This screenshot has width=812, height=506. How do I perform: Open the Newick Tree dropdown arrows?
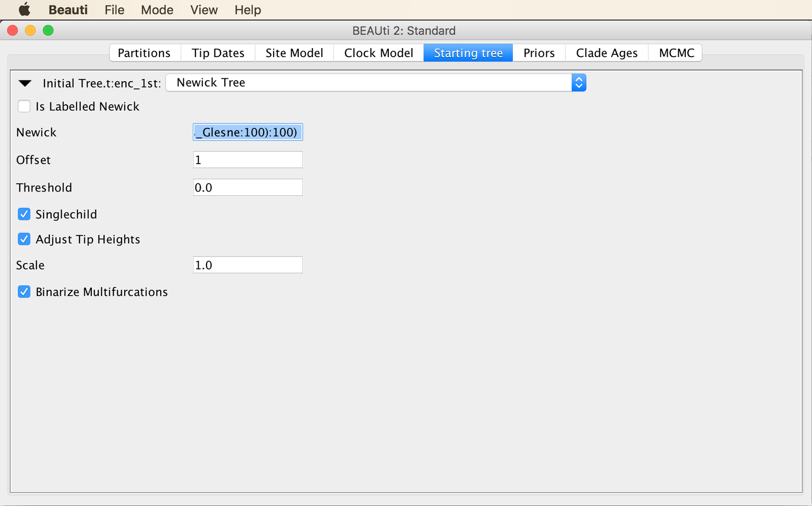pyautogui.click(x=579, y=83)
